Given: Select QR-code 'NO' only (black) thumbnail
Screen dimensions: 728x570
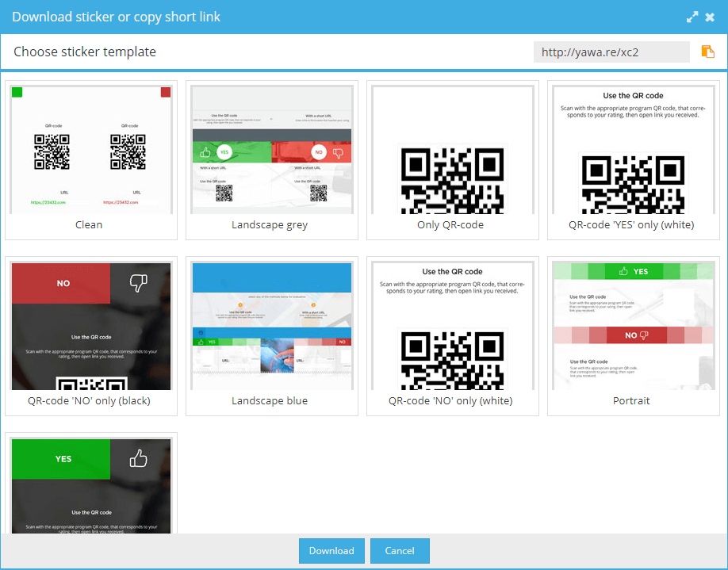Looking at the screenshot, I should (91, 326).
